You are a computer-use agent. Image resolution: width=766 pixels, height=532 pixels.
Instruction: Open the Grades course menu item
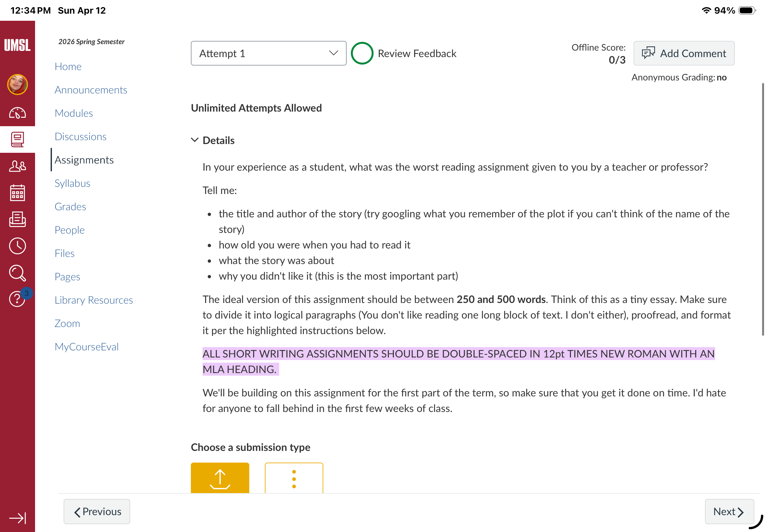(x=70, y=206)
